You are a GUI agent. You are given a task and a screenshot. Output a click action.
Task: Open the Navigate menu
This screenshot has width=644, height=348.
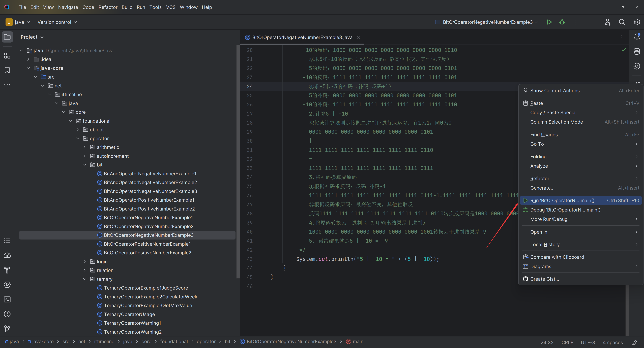click(x=68, y=7)
